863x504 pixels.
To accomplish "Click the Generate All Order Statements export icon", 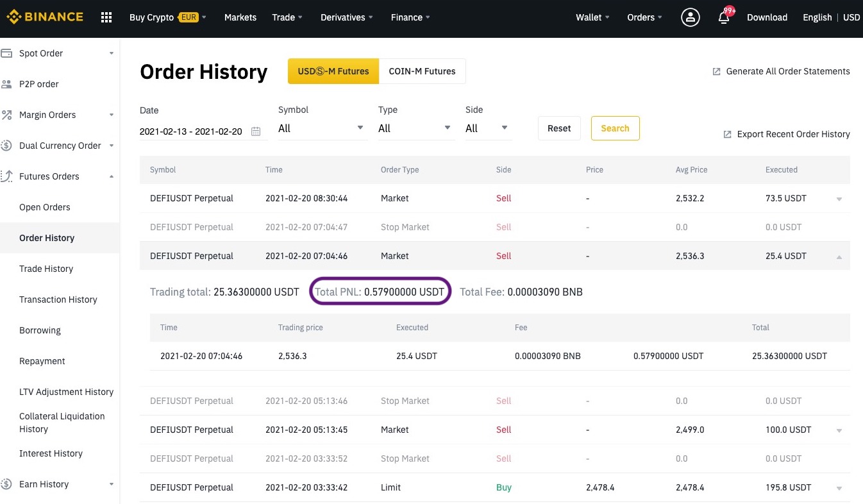I will pos(717,72).
